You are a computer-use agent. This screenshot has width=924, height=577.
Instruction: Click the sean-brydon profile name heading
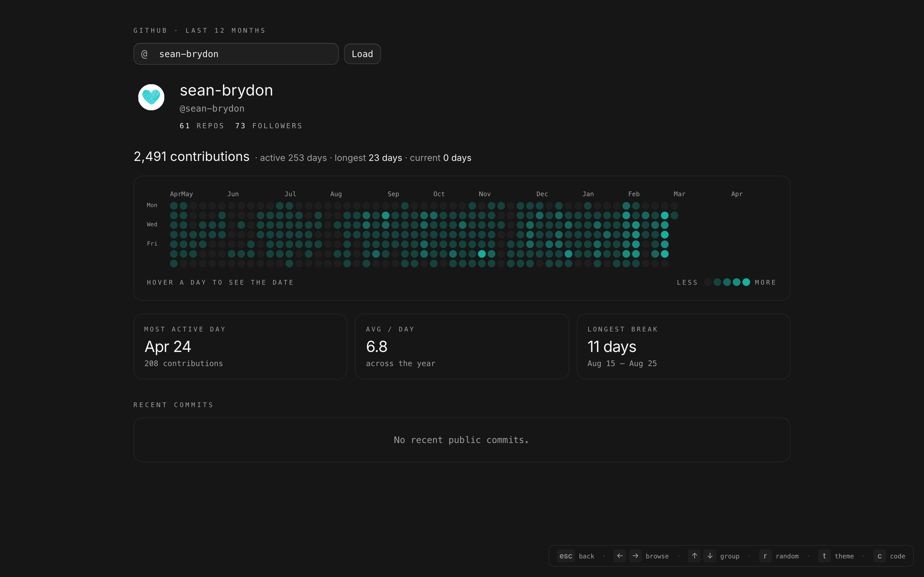pyautogui.click(x=226, y=90)
